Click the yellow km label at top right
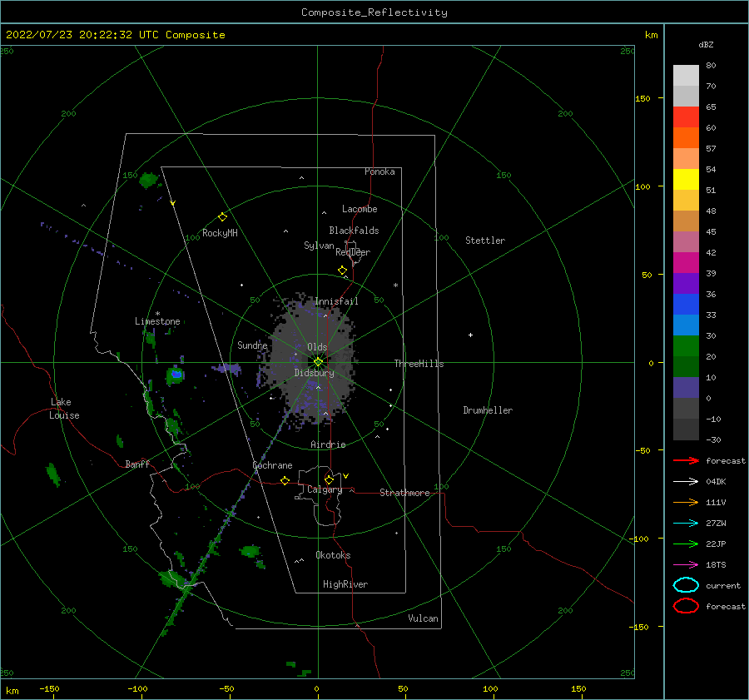This screenshot has width=749, height=700. point(651,35)
